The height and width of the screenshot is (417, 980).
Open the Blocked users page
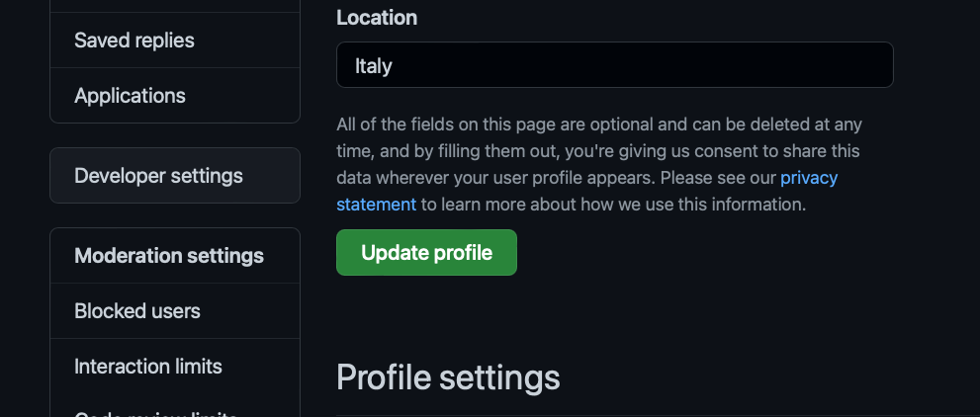[137, 311]
